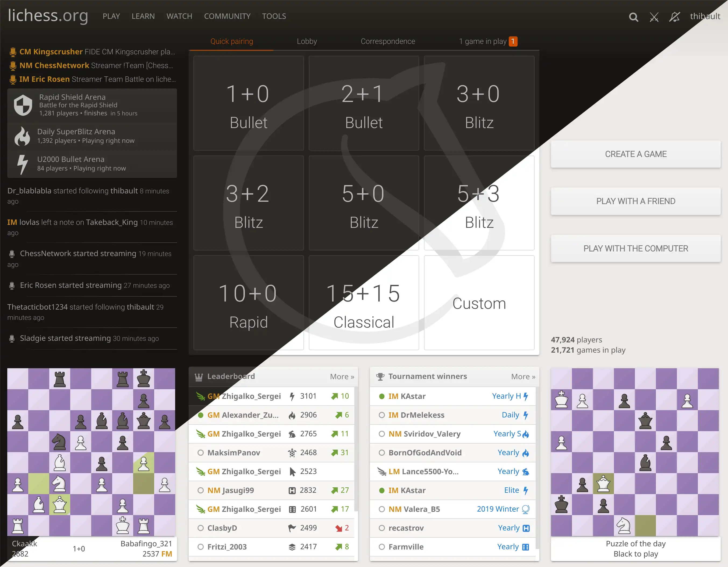Image resolution: width=728 pixels, height=567 pixels.
Task: Click More in the Leaderboard section
Action: click(x=342, y=376)
